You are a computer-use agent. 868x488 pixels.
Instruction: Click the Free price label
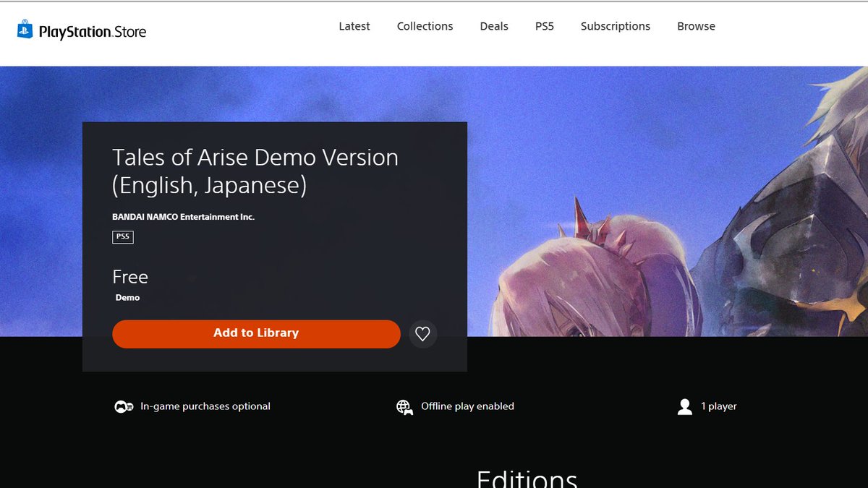(x=130, y=277)
